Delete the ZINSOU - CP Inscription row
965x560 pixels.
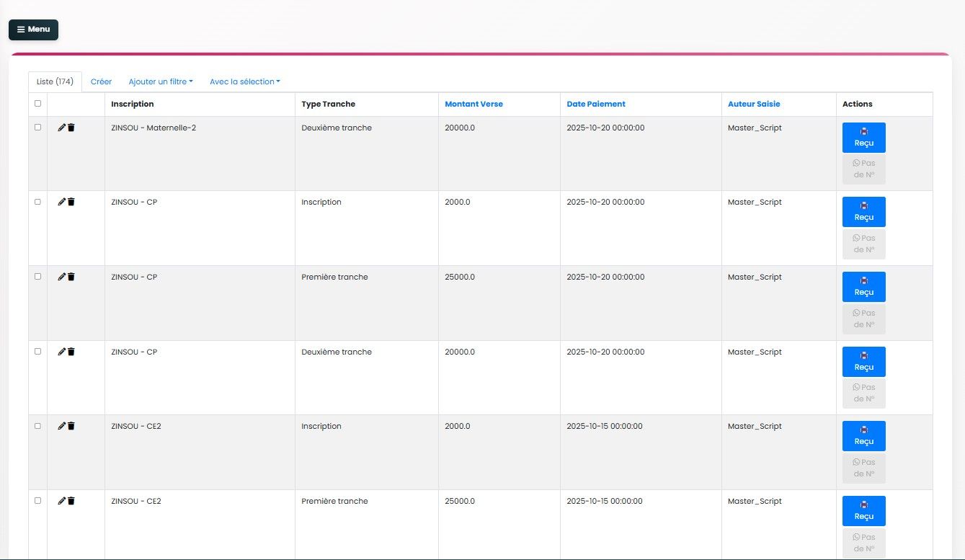click(x=71, y=203)
